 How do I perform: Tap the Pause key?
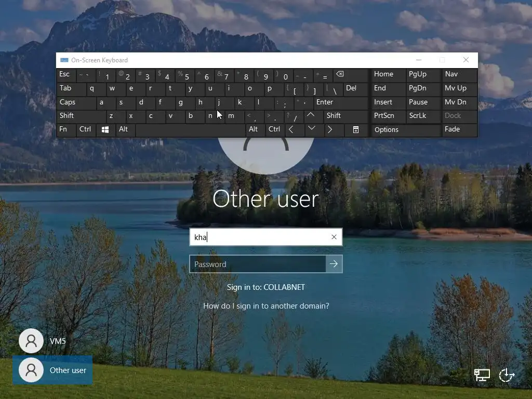(x=423, y=102)
